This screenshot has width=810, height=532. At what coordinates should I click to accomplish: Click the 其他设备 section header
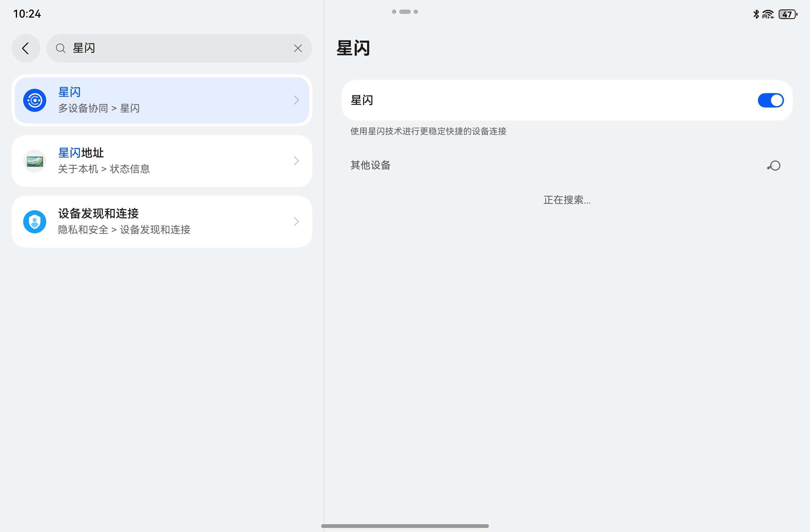click(x=370, y=166)
